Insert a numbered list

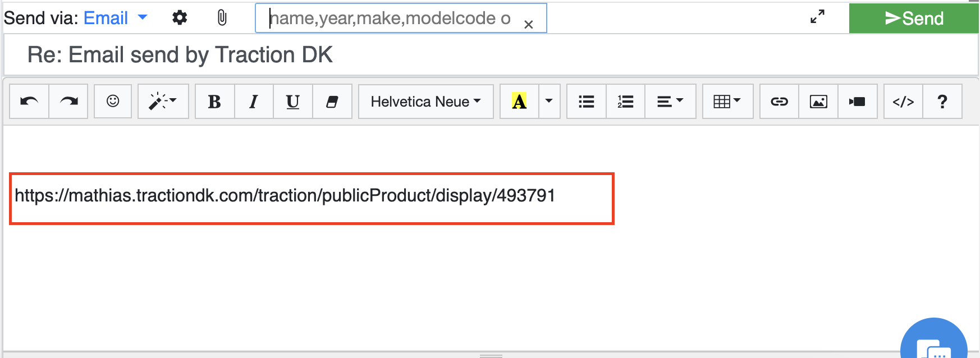[626, 102]
